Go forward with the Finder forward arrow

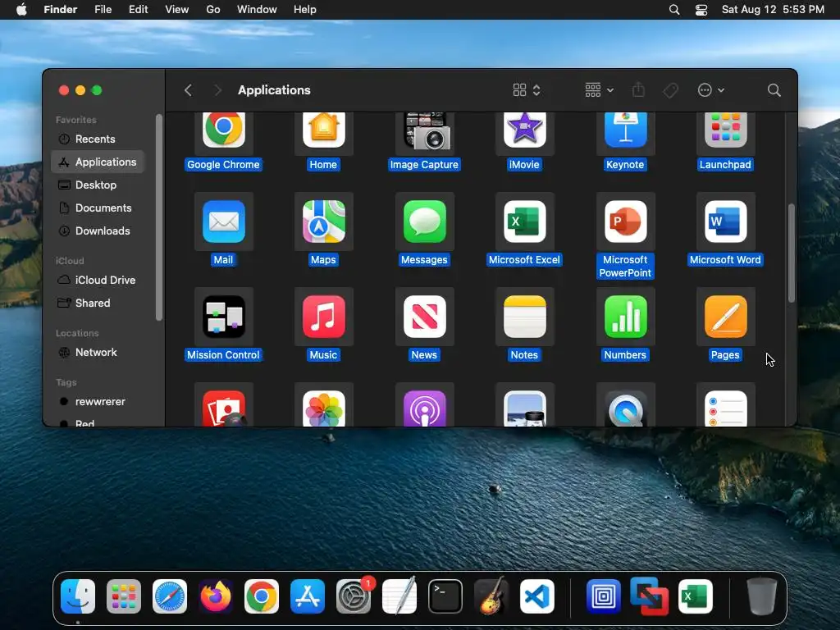point(217,90)
